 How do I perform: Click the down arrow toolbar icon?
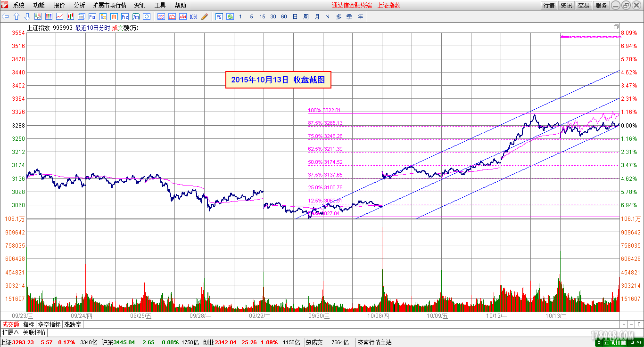coord(27,16)
